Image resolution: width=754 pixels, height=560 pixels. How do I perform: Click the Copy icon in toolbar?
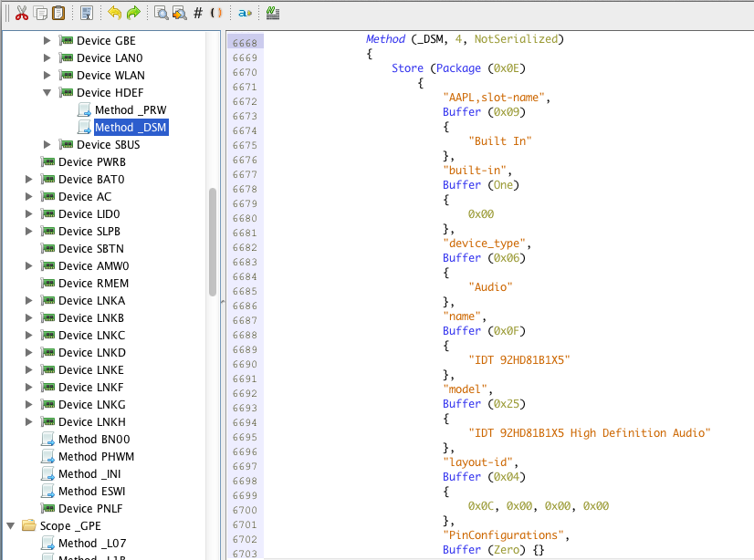(41, 13)
